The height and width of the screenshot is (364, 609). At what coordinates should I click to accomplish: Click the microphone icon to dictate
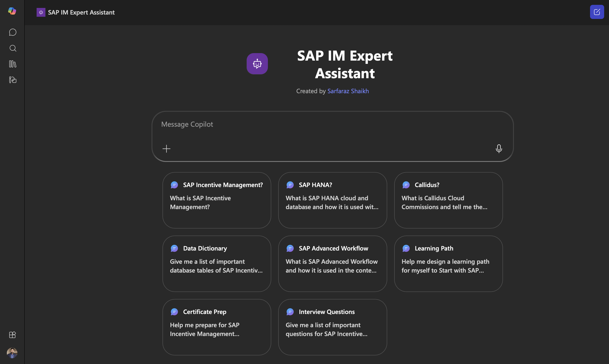point(499,148)
